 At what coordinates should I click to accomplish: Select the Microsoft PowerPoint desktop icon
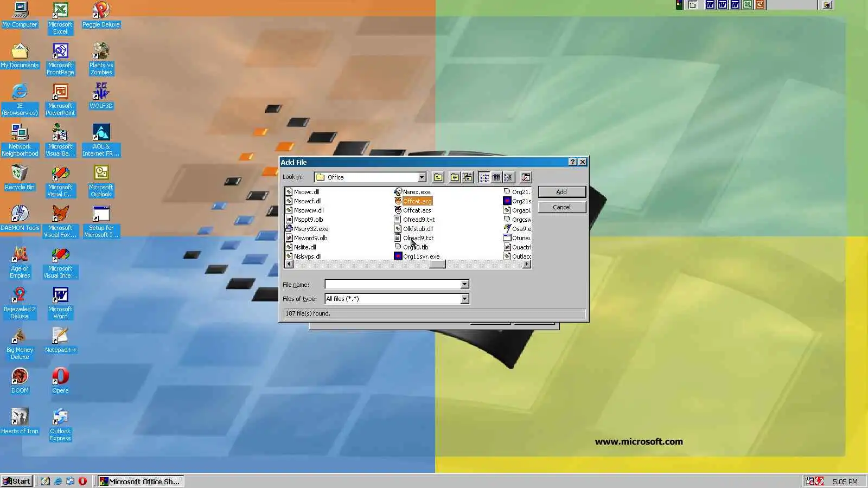[60, 100]
